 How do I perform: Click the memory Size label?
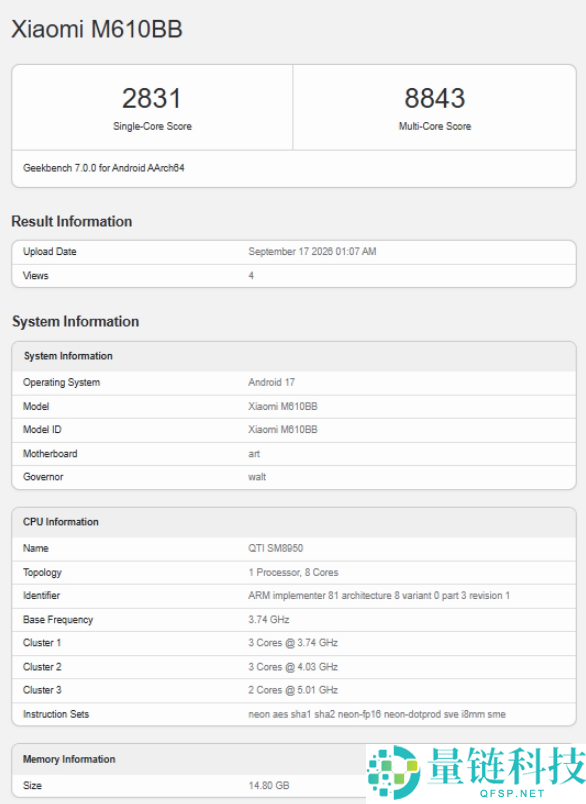click(x=32, y=785)
